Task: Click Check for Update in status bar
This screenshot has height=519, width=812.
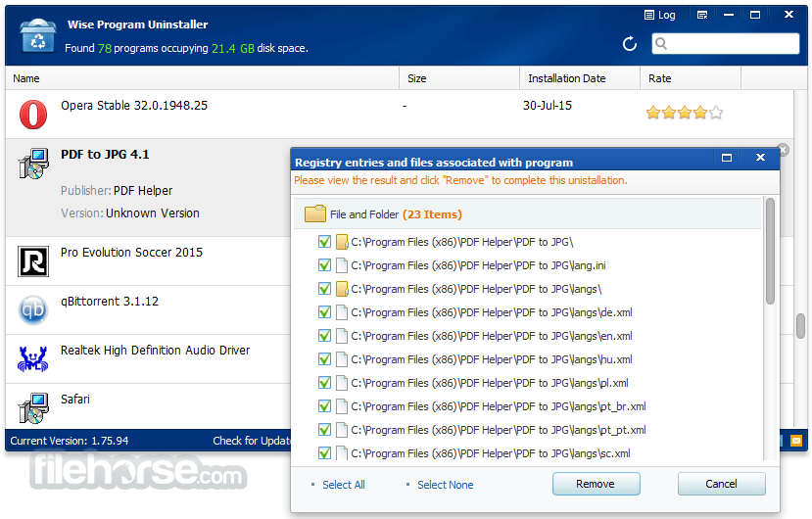Action: (x=252, y=441)
